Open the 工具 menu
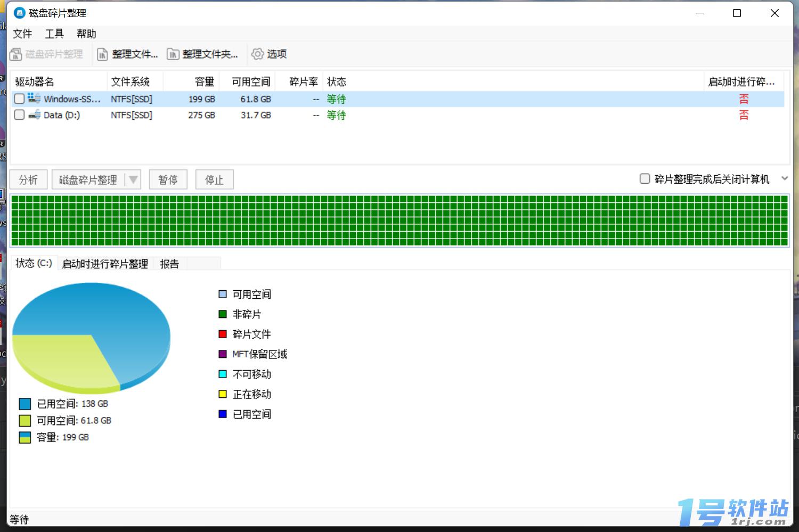The height and width of the screenshot is (532, 799). tap(54, 34)
